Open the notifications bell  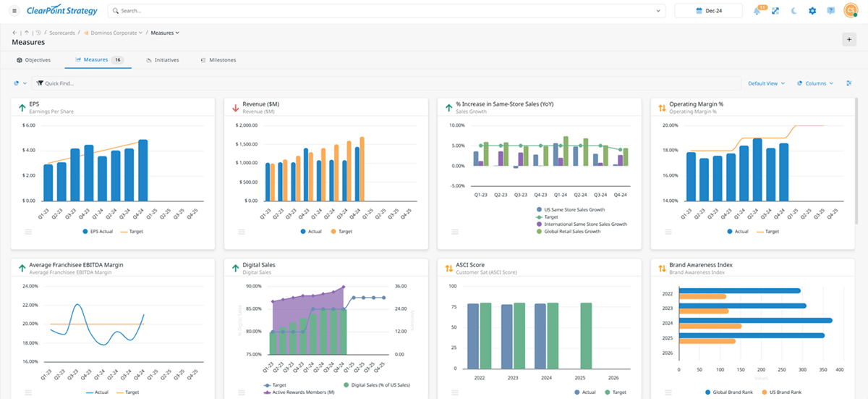click(x=757, y=11)
